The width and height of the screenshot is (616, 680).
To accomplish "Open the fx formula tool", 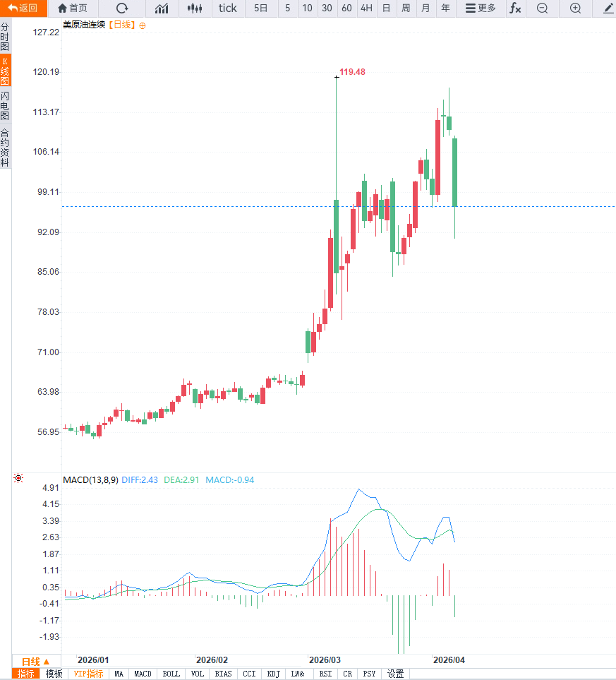I will 516,8.
